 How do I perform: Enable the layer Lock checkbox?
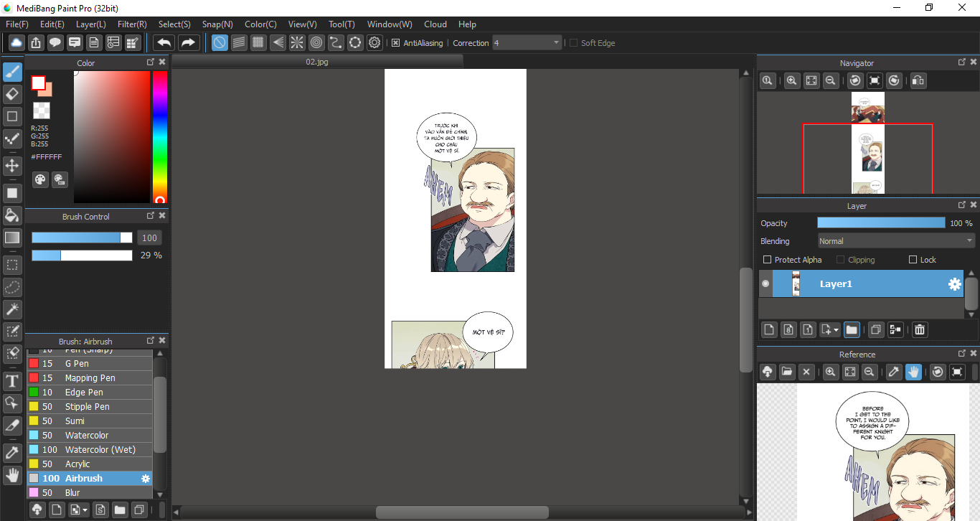tap(913, 260)
